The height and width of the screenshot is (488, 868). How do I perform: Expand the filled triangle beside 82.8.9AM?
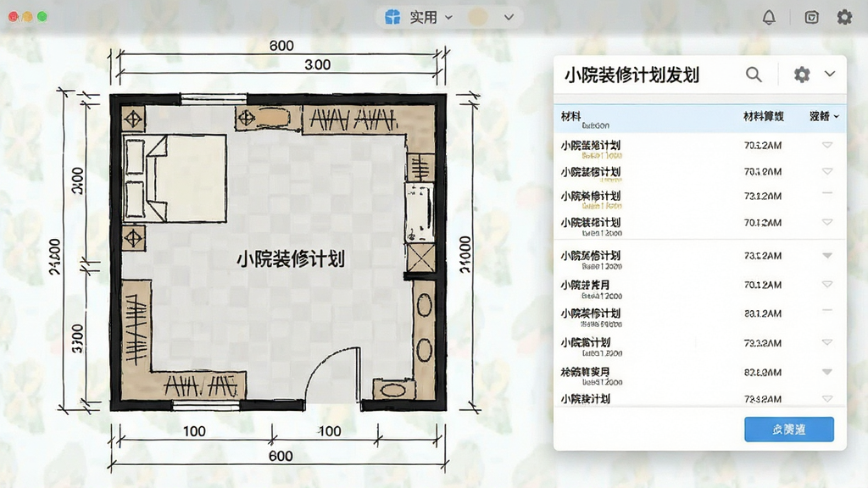(x=827, y=372)
